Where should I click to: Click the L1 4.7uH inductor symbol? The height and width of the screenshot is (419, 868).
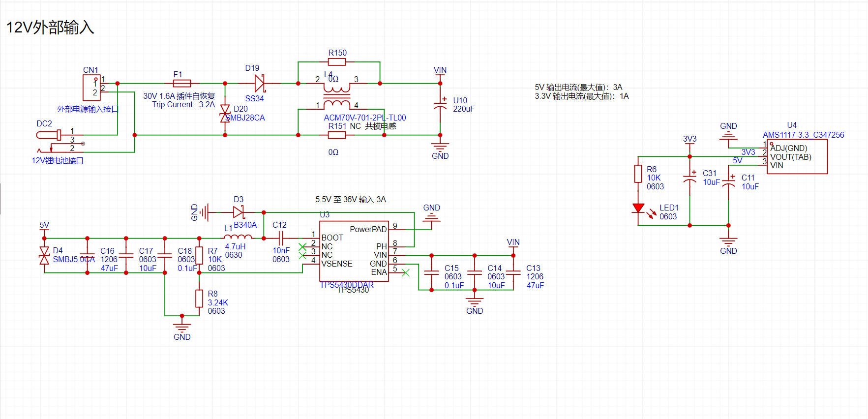coord(238,238)
